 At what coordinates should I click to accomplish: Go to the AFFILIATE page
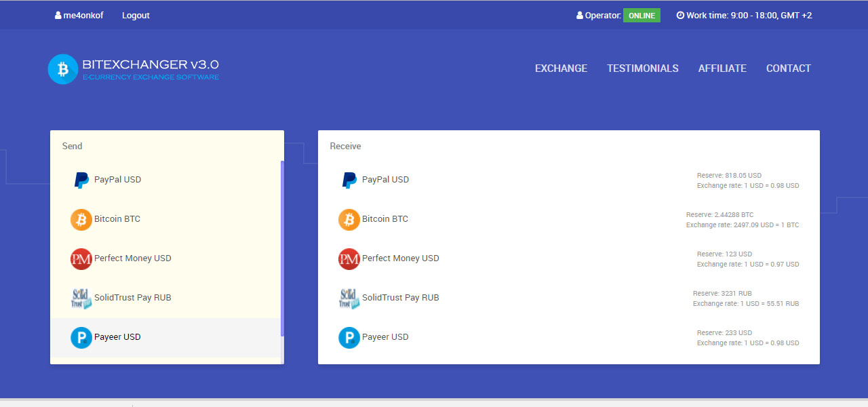pyautogui.click(x=722, y=69)
